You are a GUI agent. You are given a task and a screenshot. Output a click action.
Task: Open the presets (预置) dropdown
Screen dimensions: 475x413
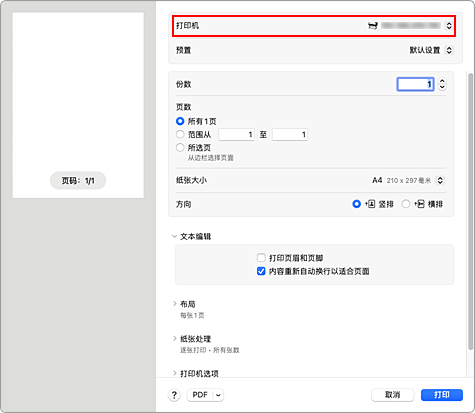click(449, 50)
